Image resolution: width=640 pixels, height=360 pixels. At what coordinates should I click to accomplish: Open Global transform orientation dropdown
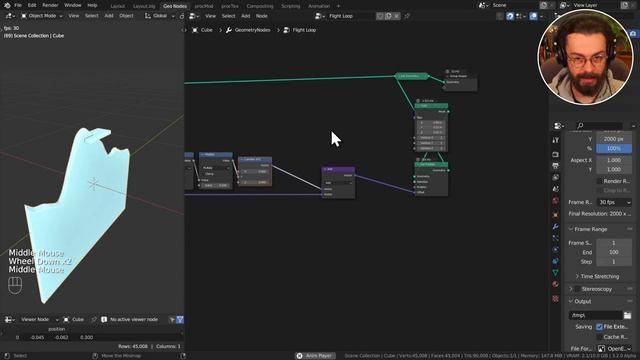click(x=159, y=16)
